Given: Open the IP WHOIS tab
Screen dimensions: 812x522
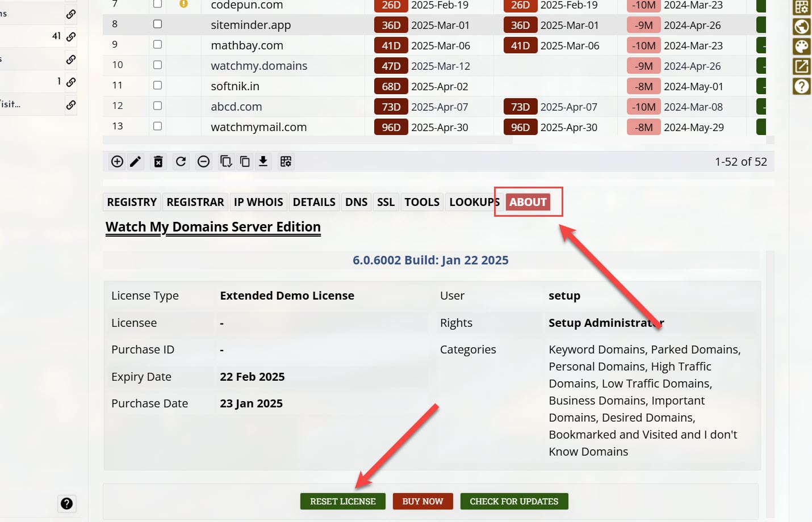Looking at the screenshot, I should click(x=258, y=202).
